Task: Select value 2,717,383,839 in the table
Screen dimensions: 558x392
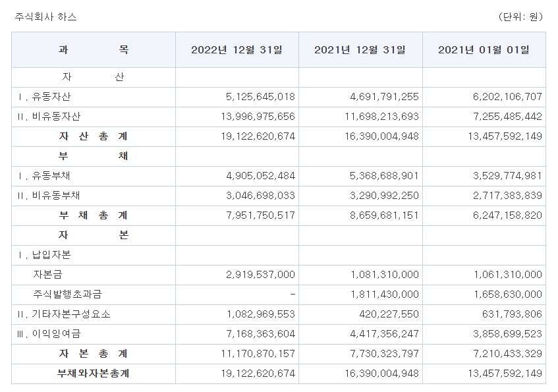Action: [x=507, y=196]
